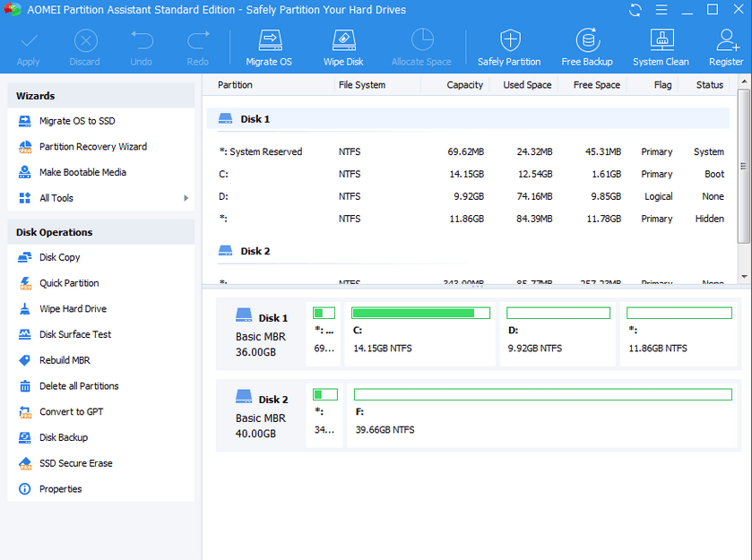Viewport: 752px width, 560px height.
Task: Sort by Free Space column header
Action: (597, 85)
